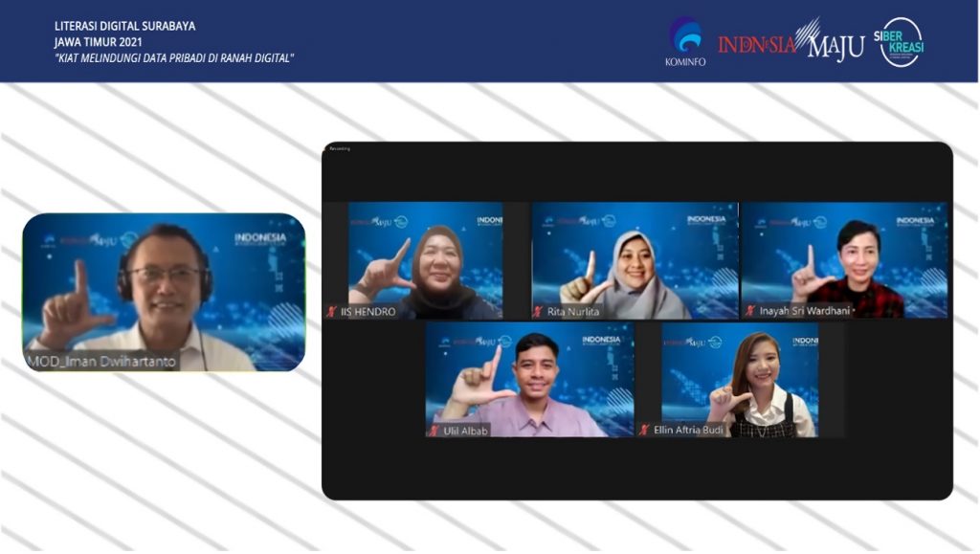Click the Indonesia Maju logo in the header

click(x=791, y=42)
